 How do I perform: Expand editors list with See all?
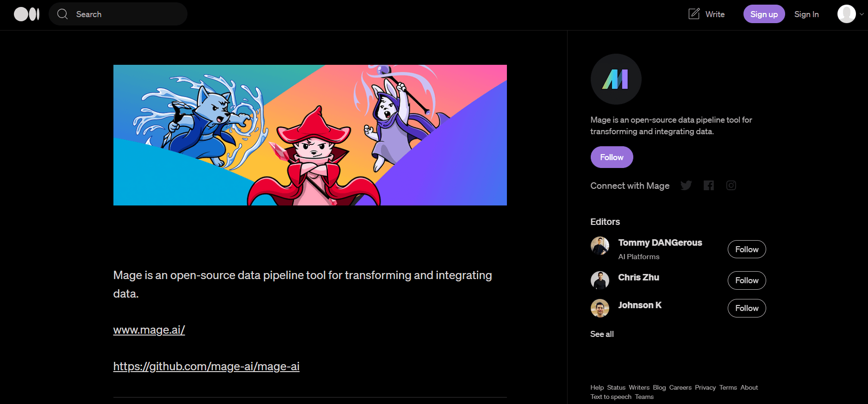pos(602,334)
